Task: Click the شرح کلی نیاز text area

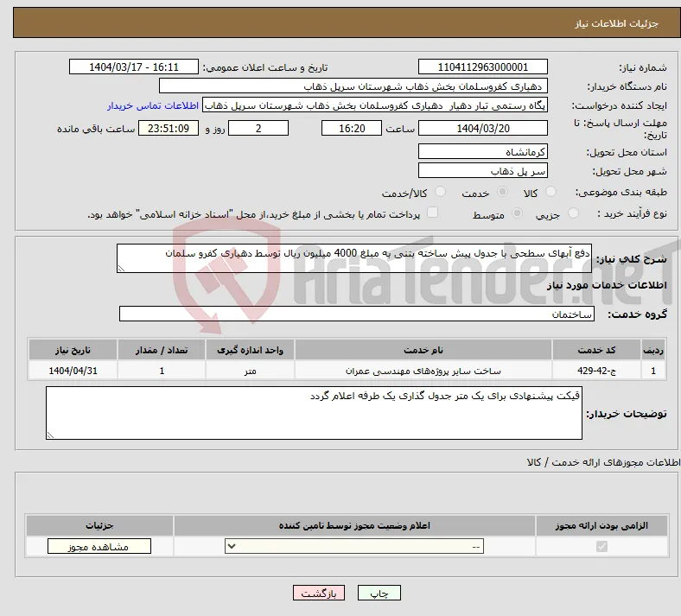Action: 354,258
